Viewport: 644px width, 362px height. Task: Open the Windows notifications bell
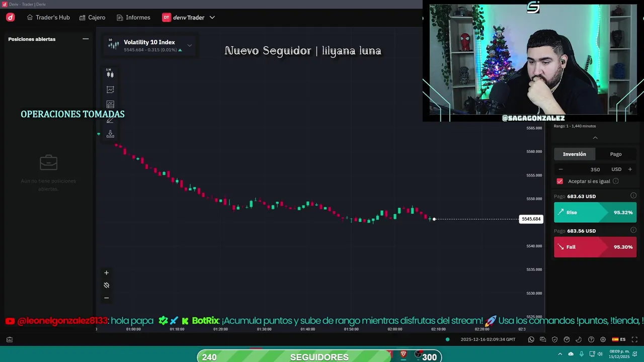pos(635,354)
